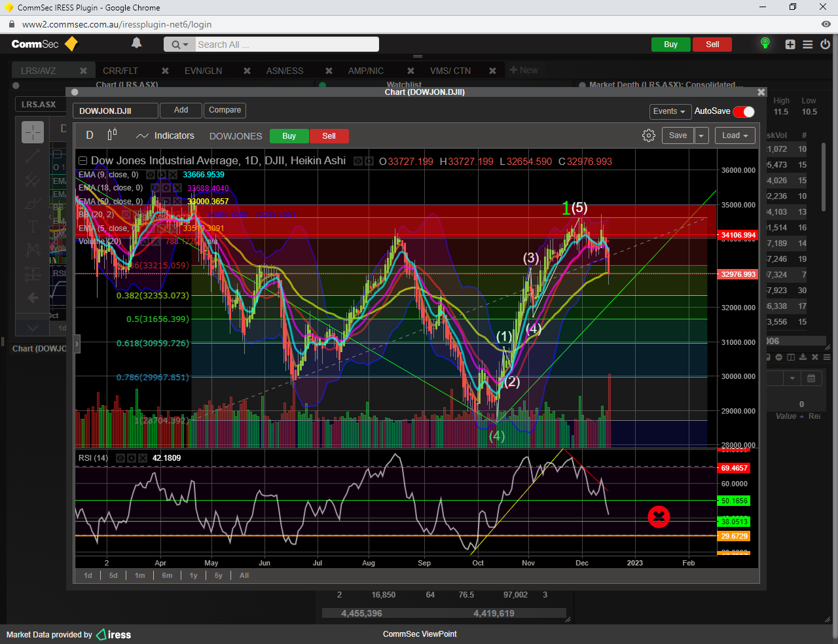
Task: Open the green lightbulb ideas icon
Action: (765, 43)
